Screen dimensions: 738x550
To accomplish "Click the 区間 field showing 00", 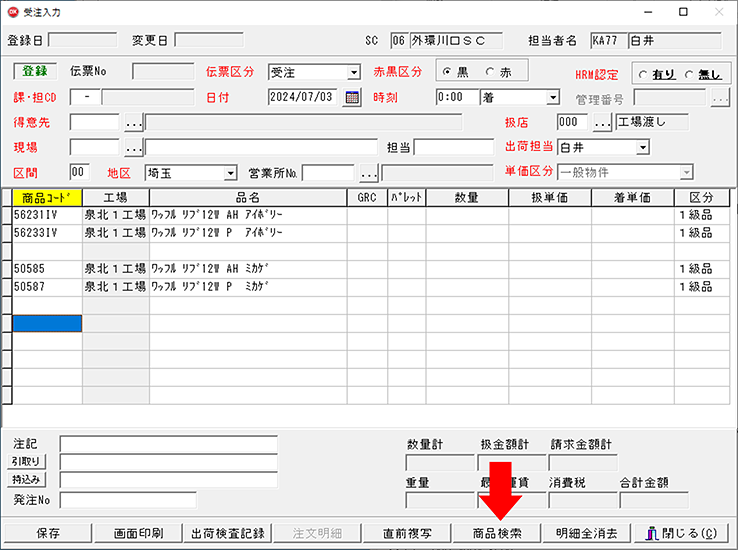I will pyautogui.click(x=80, y=172).
